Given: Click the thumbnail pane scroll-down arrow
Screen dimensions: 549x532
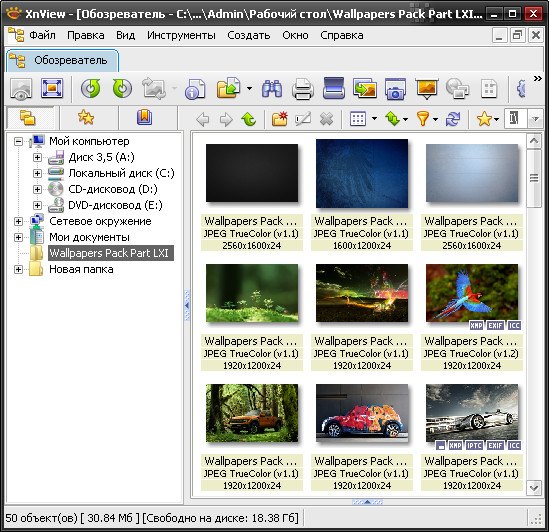Looking at the screenshot, I should pyautogui.click(x=534, y=487).
